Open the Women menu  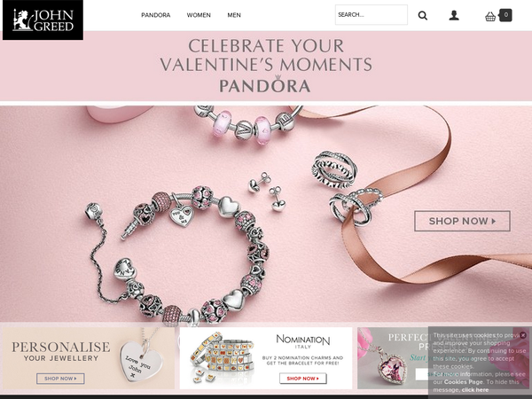(199, 15)
